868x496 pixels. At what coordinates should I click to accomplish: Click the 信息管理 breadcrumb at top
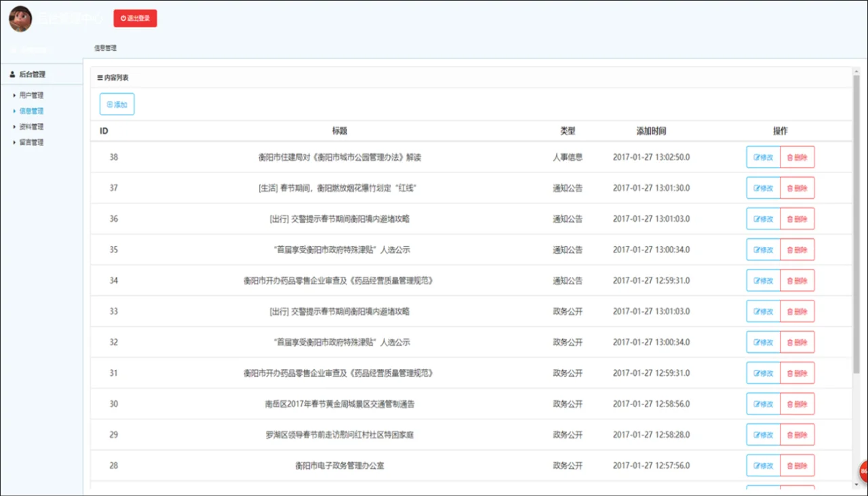[105, 48]
